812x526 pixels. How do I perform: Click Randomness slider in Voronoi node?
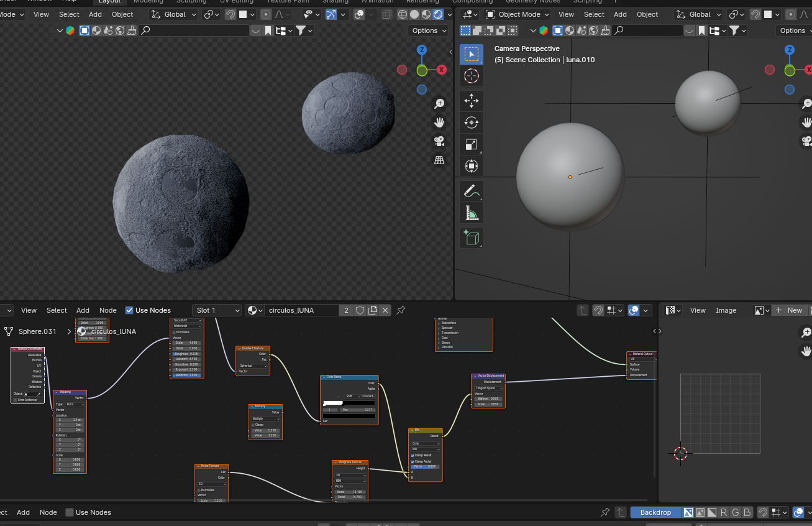tap(186, 375)
